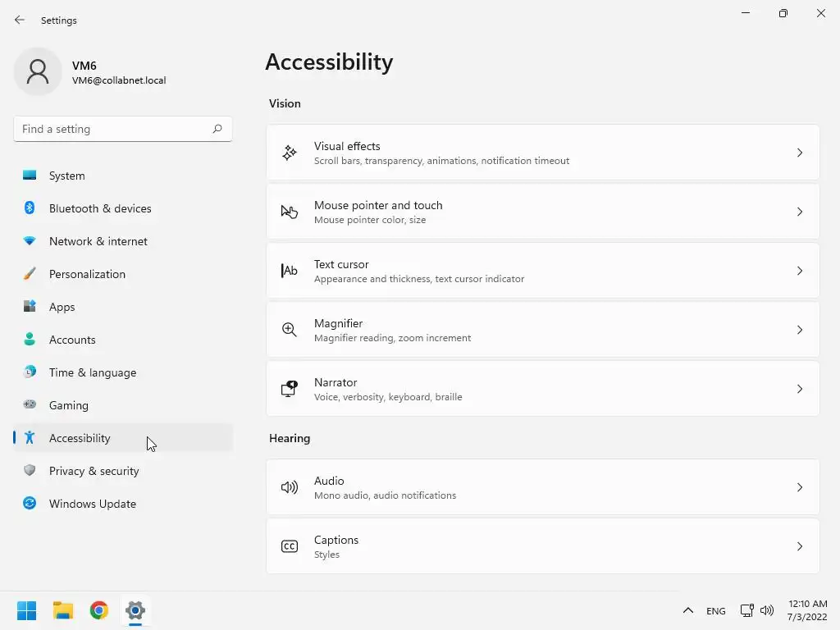Click the Visual effects sparkle icon
840x630 pixels.
[x=290, y=153]
